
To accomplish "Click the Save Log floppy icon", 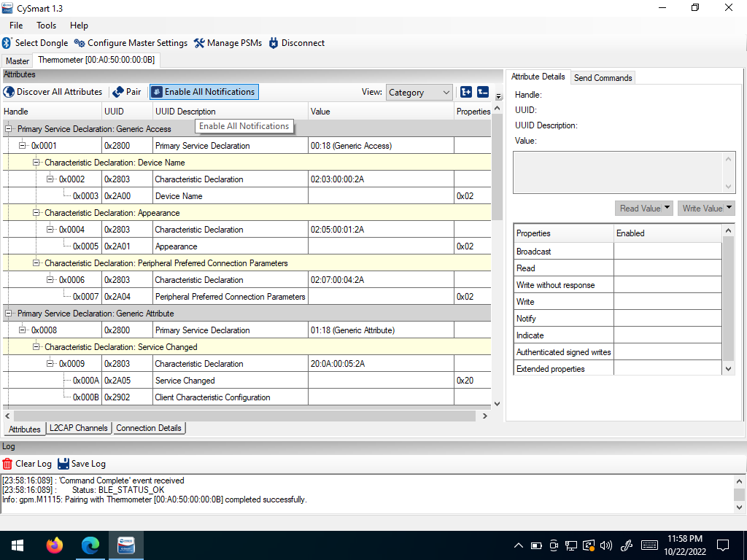I will tap(63, 463).
